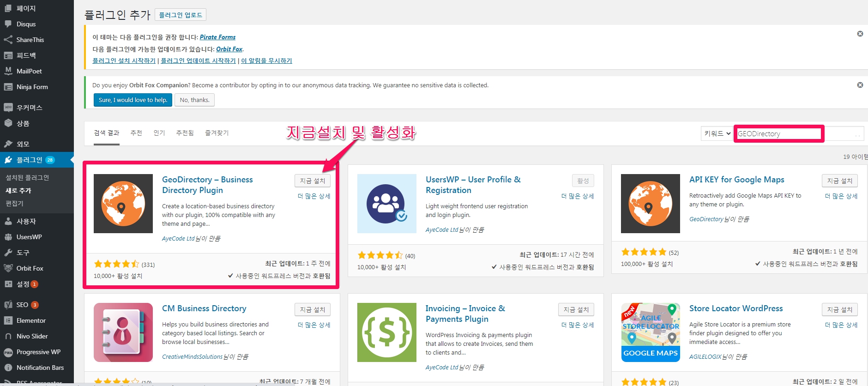
Task: Click Invoicing dollar sign thumbnail
Action: click(387, 332)
